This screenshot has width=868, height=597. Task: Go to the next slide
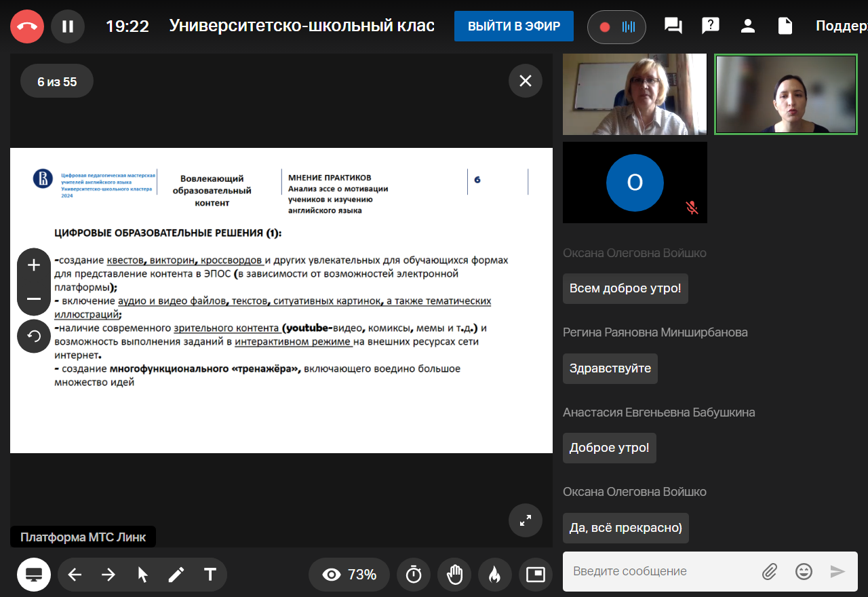[x=108, y=575]
